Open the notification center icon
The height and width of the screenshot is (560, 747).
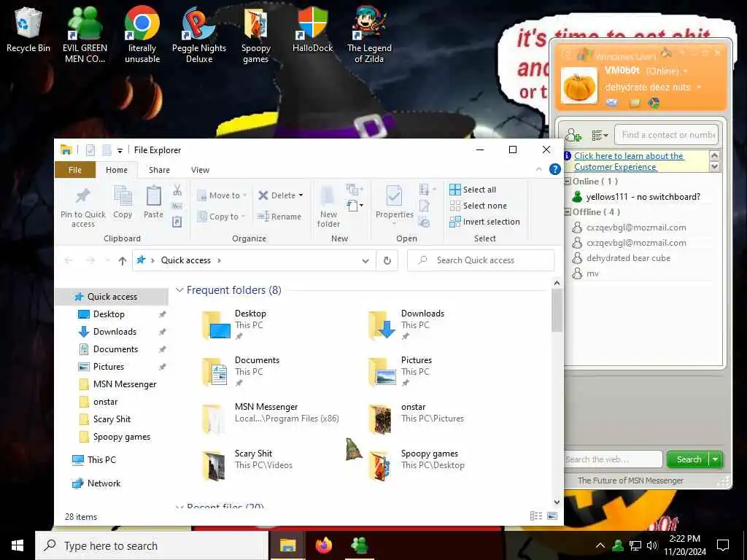pyautogui.click(x=723, y=545)
